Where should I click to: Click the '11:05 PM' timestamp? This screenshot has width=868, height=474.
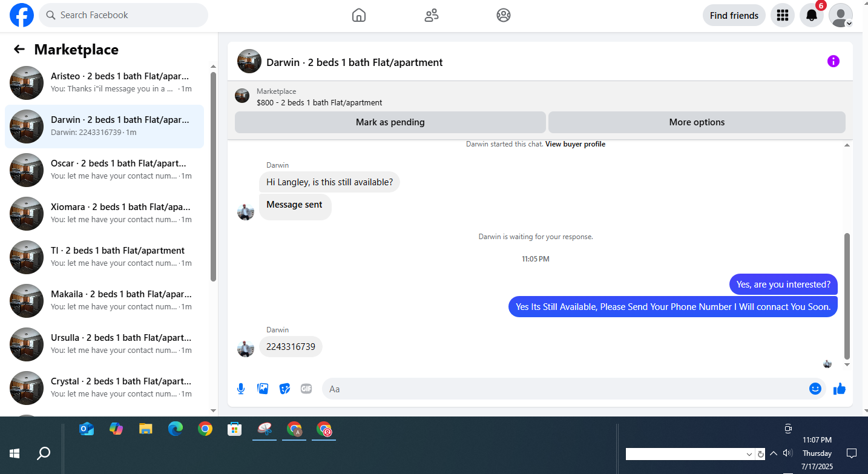click(x=536, y=259)
